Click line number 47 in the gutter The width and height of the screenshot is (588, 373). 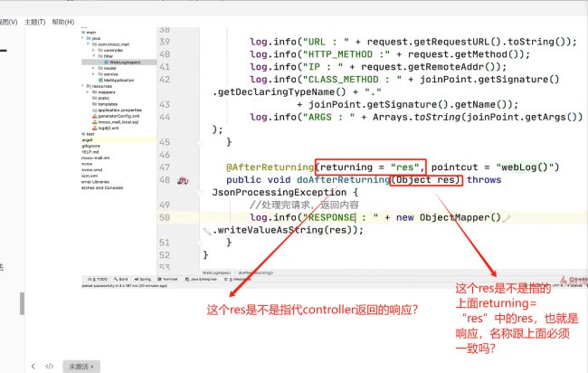tap(165, 167)
